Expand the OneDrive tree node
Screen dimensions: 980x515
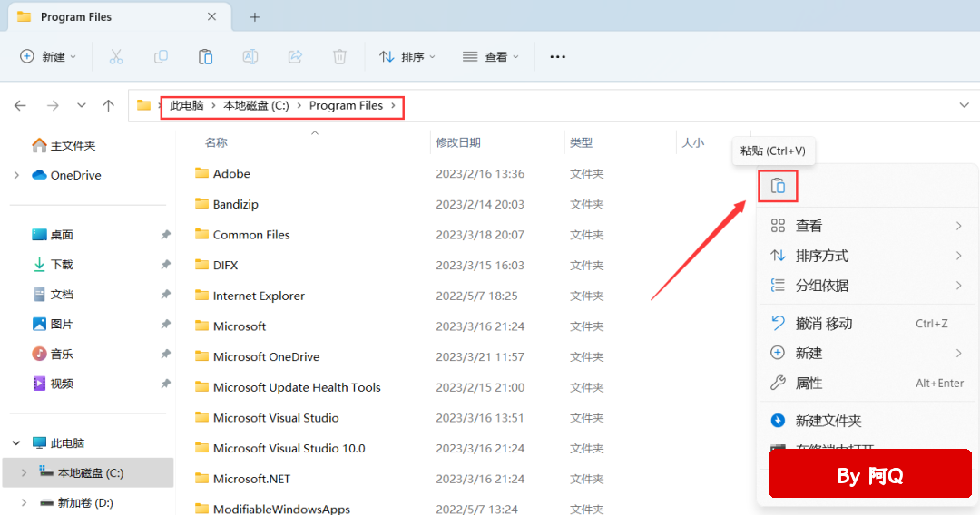point(16,175)
